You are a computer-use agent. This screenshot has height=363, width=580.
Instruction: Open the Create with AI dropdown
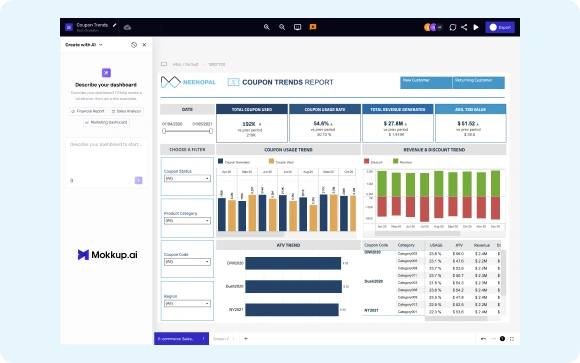[84, 45]
